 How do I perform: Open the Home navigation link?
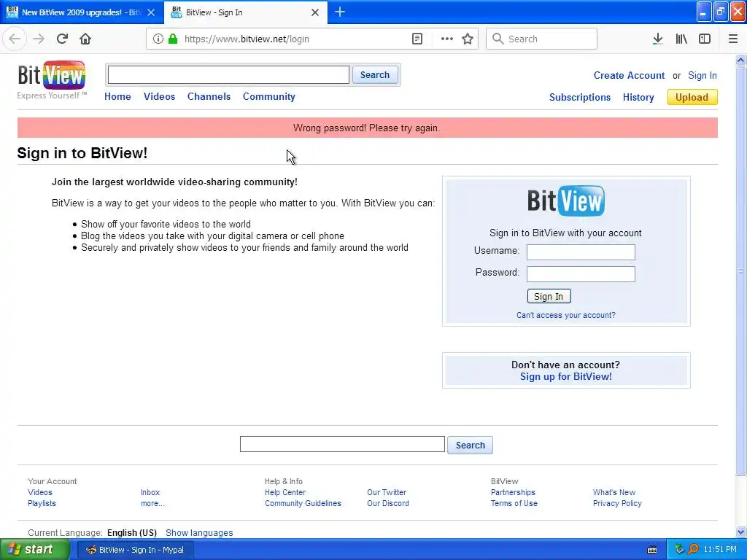[x=117, y=96]
